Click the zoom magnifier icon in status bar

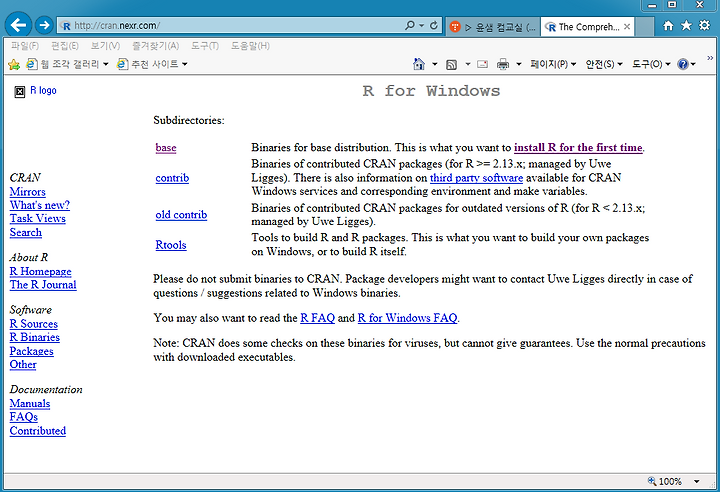click(x=652, y=481)
